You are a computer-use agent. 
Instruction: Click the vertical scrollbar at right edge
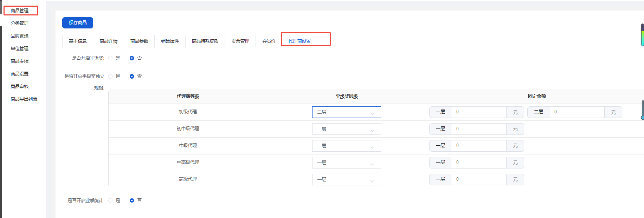[x=642, y=35]
